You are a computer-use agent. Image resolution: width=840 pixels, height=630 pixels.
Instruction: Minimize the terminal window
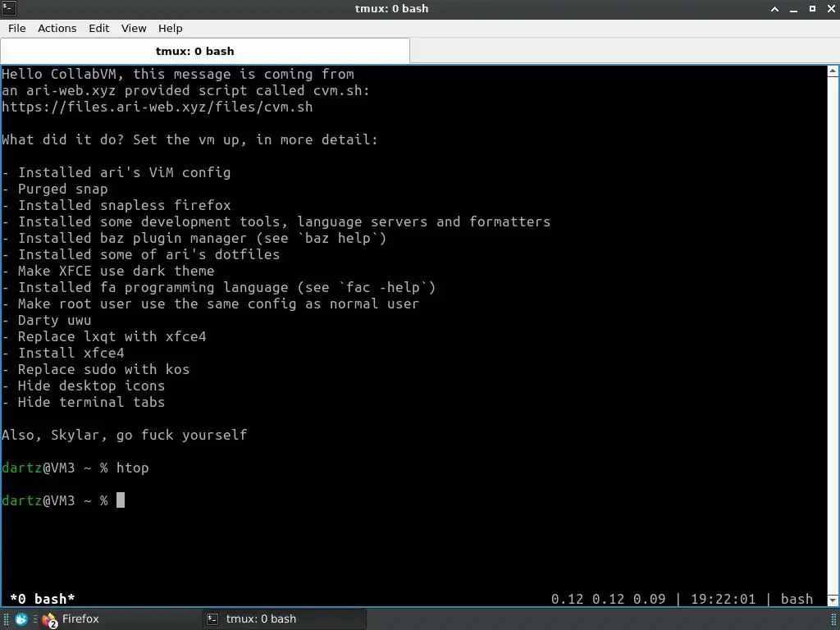(793, 8)
